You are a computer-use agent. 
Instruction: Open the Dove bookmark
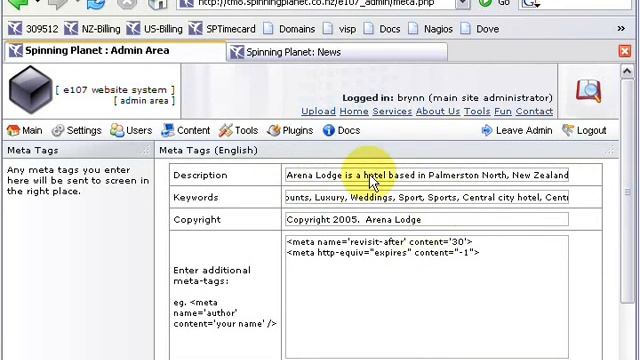coord(479,29)
